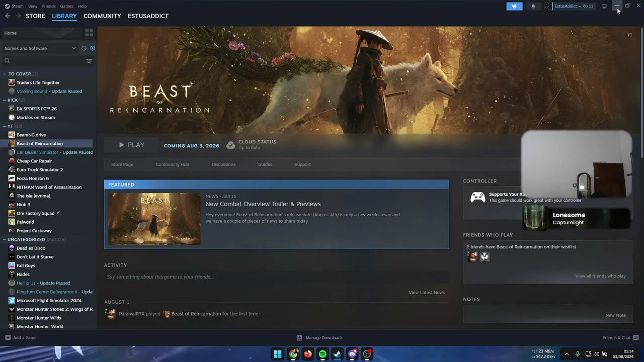644x362 pixels.
Task: Switch to the STORE tab
Action: [35, 16]
